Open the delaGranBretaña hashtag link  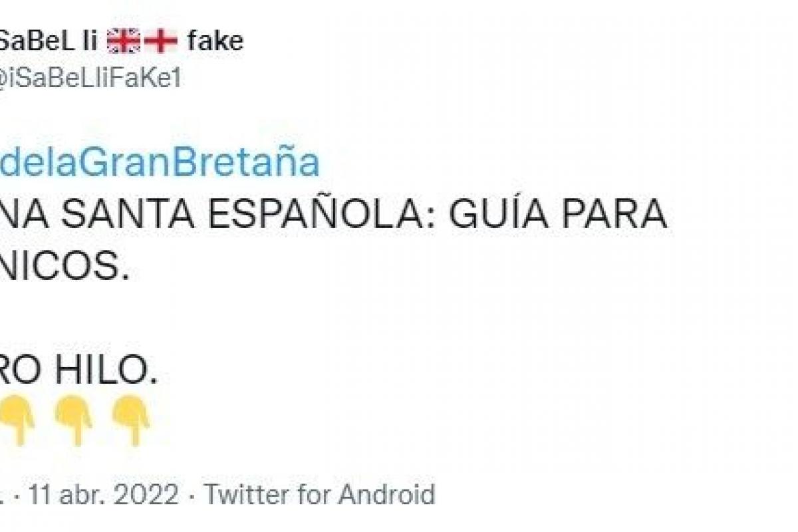(160, 163)
